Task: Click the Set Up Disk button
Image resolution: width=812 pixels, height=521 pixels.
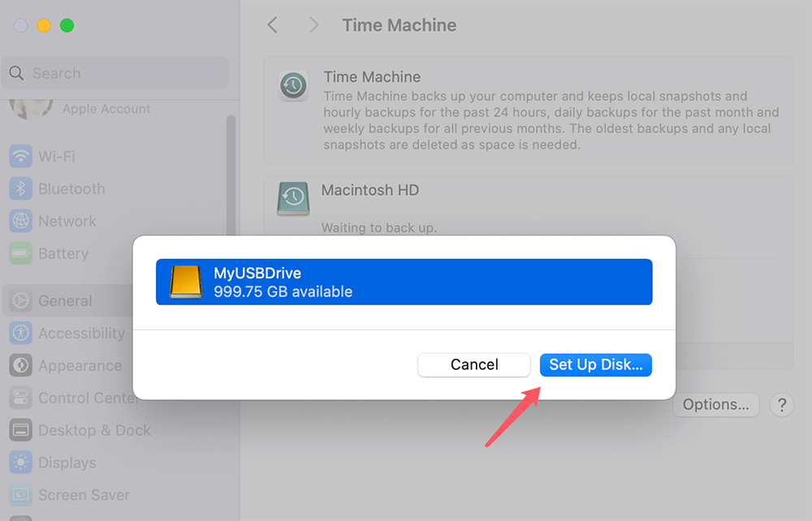Action: coord(595,364)
